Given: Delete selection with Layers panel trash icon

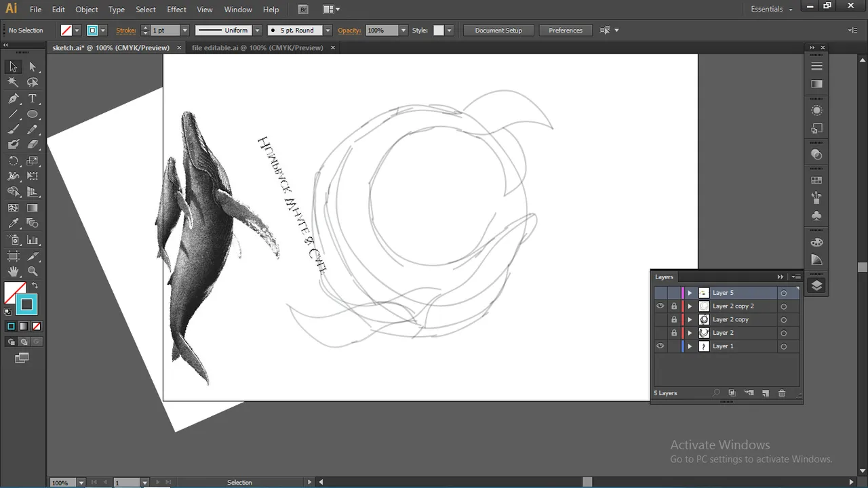Looking at the screenshot, I should (782, 393).
